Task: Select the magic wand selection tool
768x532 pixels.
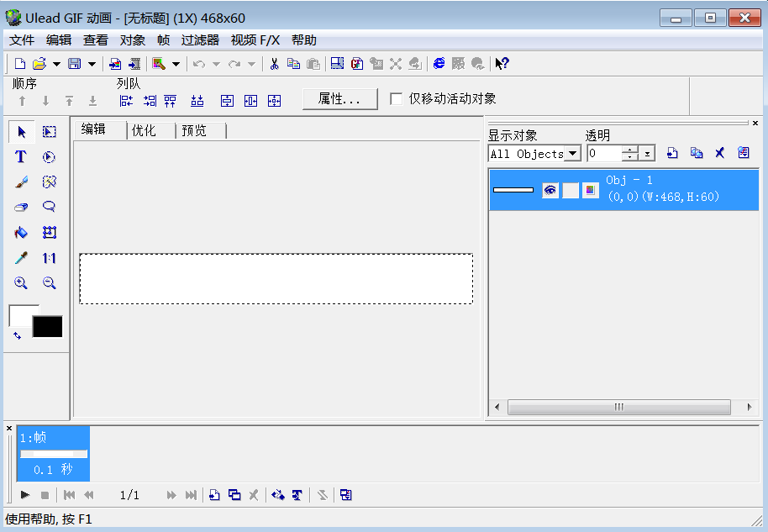Action: [x=49, y=182]
